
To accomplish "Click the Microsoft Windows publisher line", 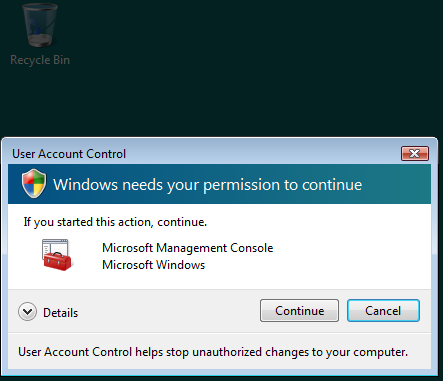I will 153,265.
